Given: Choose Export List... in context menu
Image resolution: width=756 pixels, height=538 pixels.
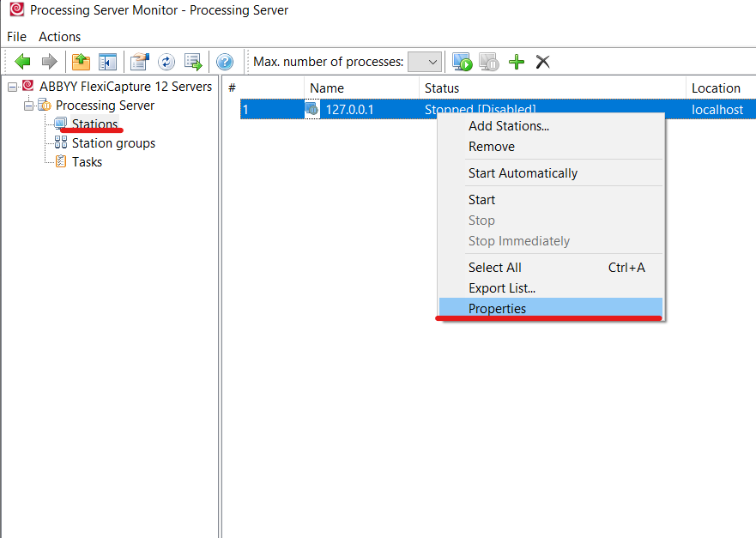Looking at the screenshot, I should pos(550,288).
